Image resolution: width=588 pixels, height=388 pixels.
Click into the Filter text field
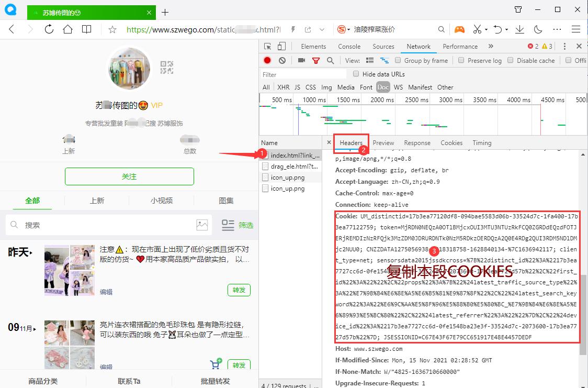click(303, 74)
